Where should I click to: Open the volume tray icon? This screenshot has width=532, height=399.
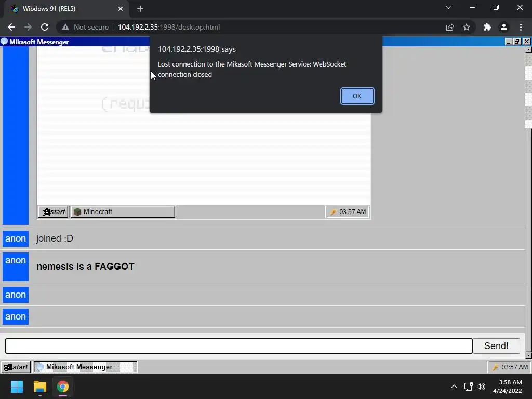tap(481, 387)
